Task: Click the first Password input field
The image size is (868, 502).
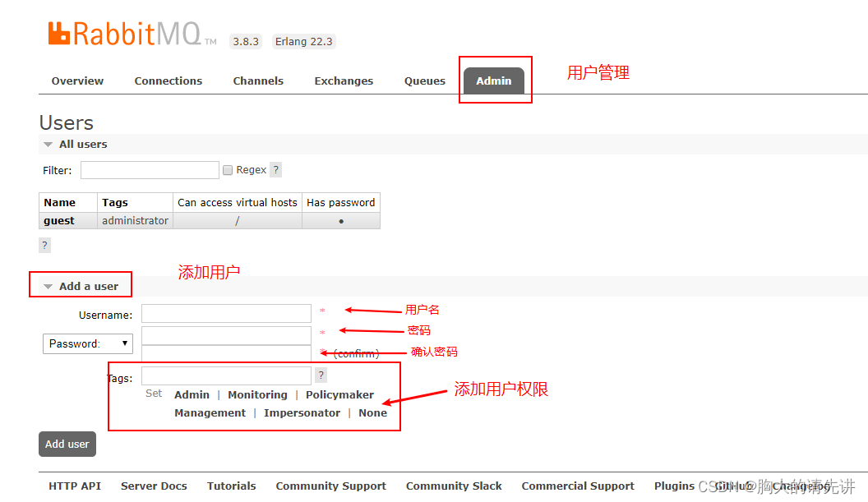Action: click(226, 335)
